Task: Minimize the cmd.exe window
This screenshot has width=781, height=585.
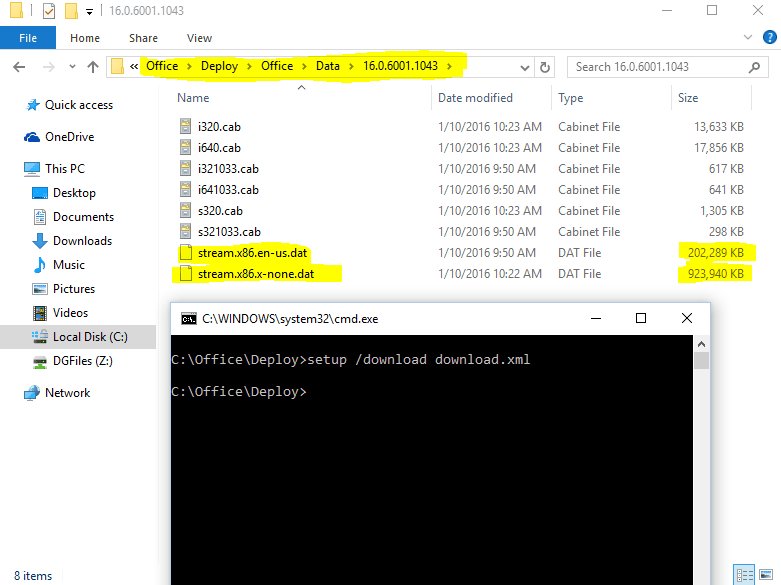Action: 596,318
